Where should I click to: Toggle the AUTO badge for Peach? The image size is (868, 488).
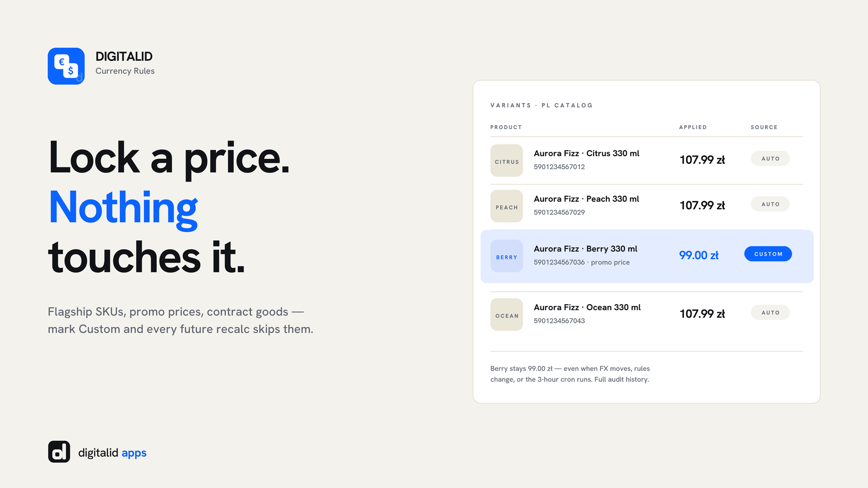click(770, 204)
